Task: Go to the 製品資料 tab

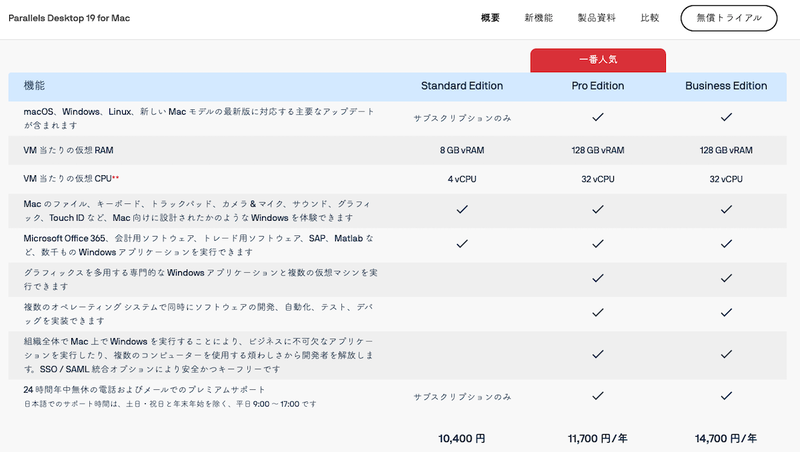Action: pos(597,18)
